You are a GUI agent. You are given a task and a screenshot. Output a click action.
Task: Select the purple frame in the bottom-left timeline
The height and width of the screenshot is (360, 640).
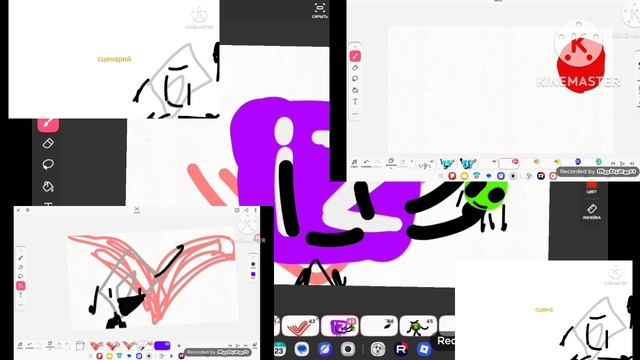point(162,346)
